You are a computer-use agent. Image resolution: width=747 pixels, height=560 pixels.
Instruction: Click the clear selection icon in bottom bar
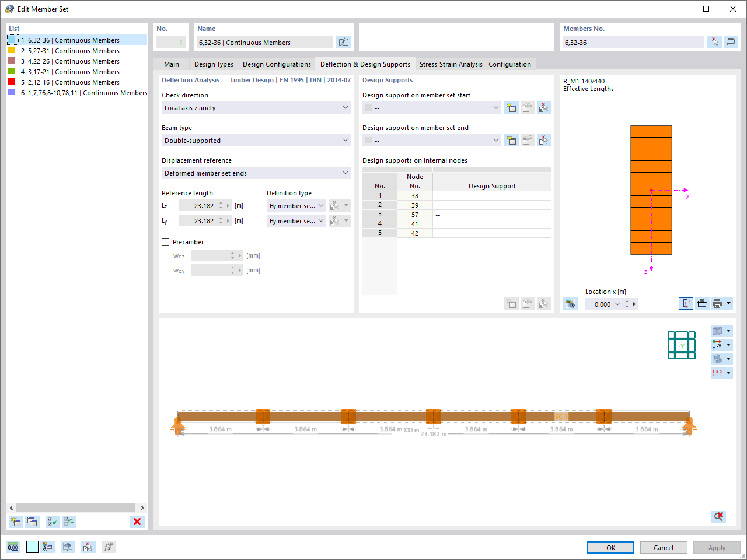[88, 547]
